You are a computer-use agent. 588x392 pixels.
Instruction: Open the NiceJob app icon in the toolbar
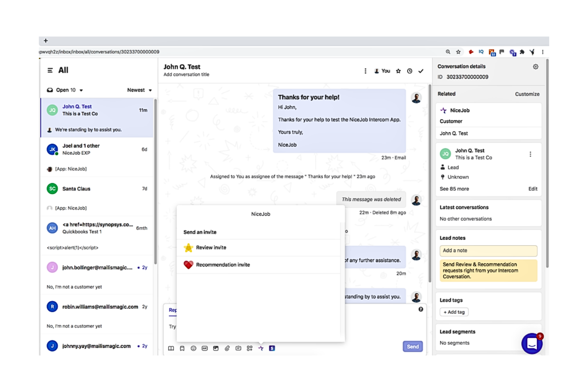click(262, 348)
